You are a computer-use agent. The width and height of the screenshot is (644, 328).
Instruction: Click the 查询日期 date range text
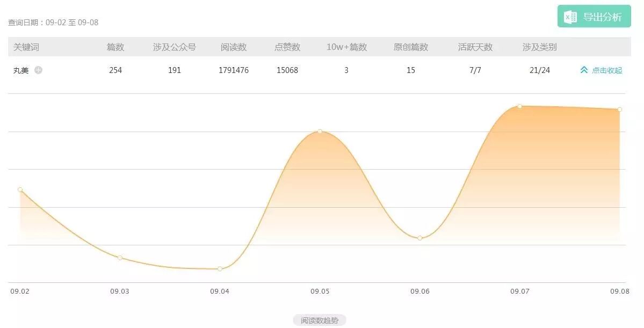tap(53, 23)
